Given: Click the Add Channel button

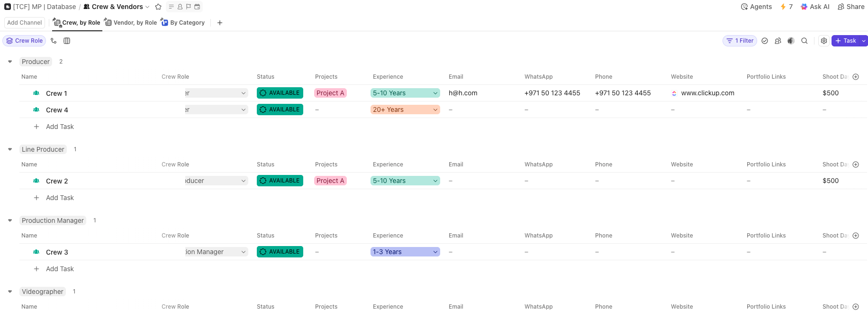Looking at the screenshot, I should [25, 23].
